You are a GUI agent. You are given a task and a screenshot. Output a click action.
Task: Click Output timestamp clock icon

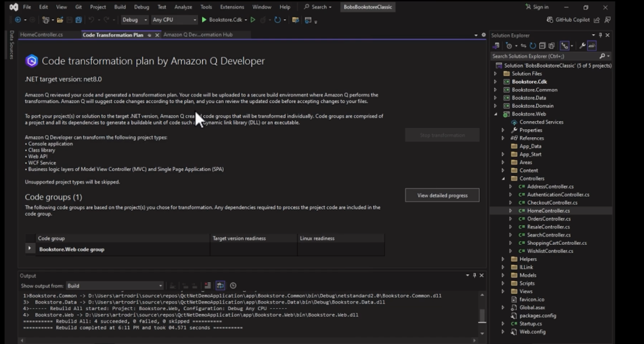[x=233, y=286]
